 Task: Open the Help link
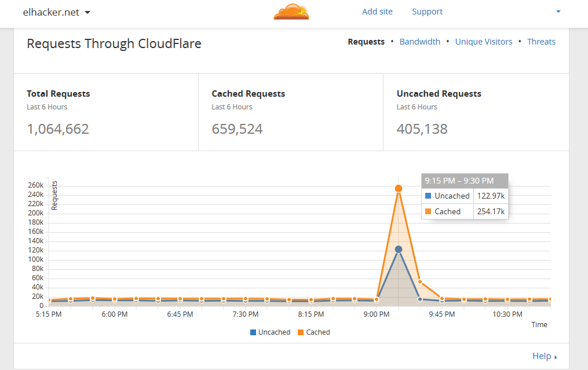[x=545, y=356]
